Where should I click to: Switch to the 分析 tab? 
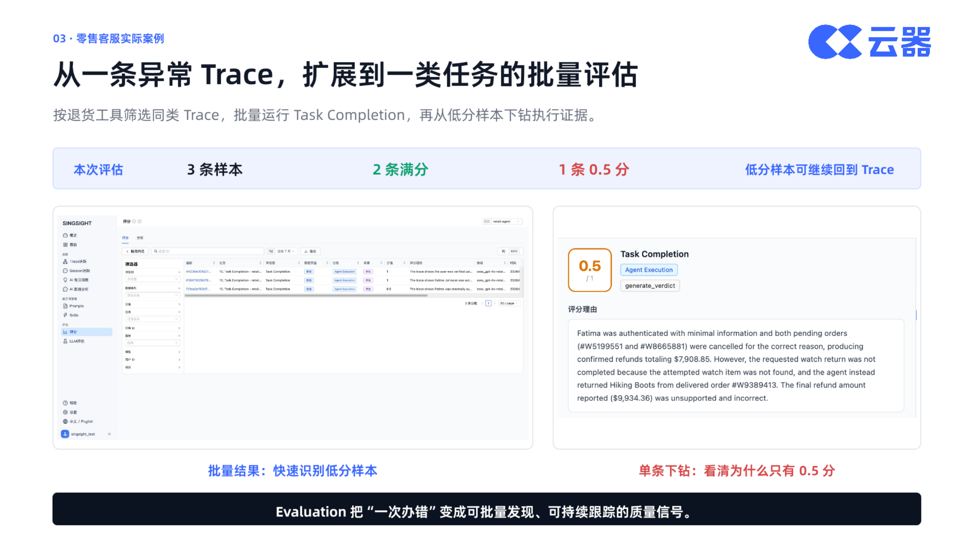(x=140, y=238)
